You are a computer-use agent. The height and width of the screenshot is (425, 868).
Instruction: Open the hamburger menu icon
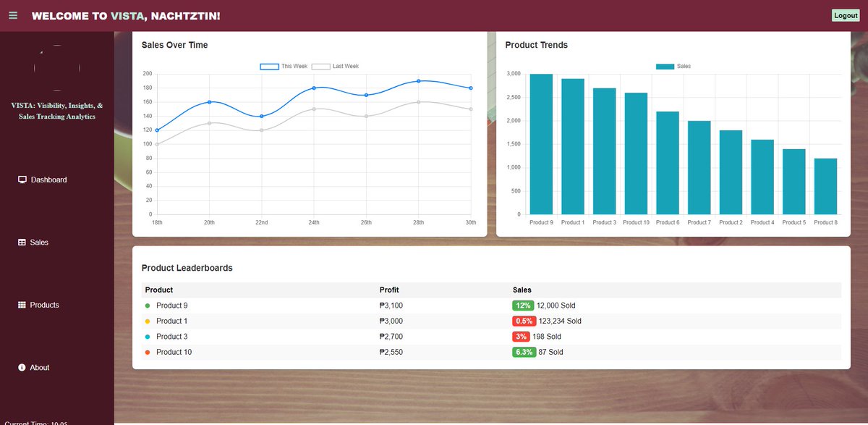pyautogui.click(x=13, y=15)
